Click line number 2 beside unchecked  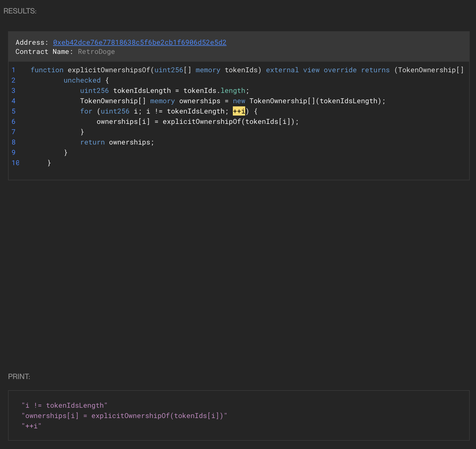[13, 80]
